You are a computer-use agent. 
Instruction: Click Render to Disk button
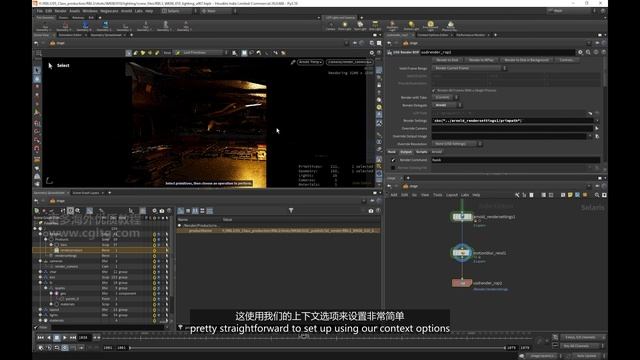point(447,60)
